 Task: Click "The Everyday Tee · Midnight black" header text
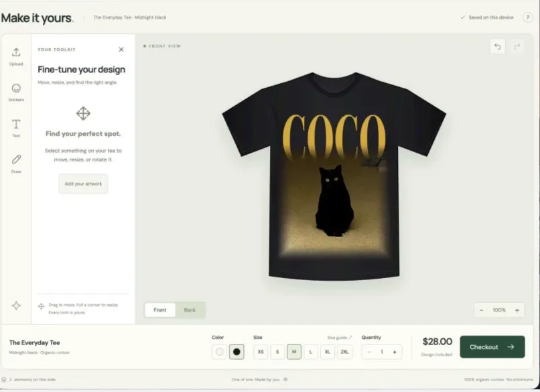point(130,17)
